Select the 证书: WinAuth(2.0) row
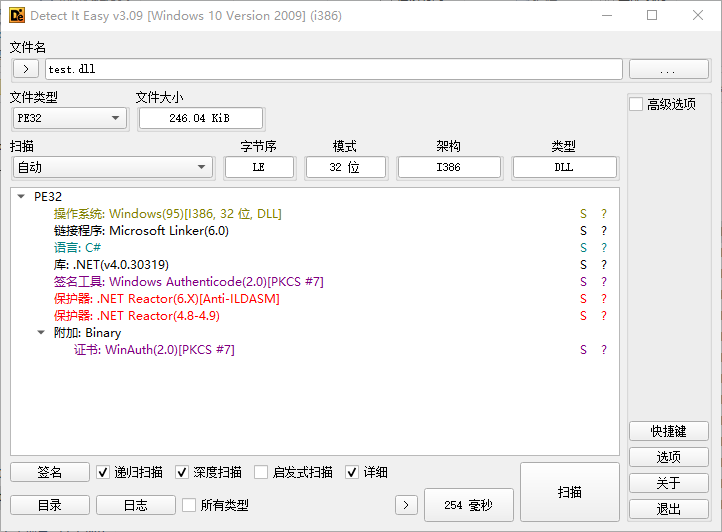Screen dimensions: 722x532 pyautogui.click(x=315, y=350)
